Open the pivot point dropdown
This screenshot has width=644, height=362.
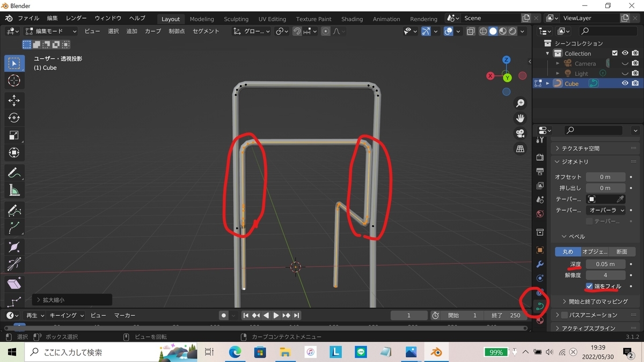282,31
